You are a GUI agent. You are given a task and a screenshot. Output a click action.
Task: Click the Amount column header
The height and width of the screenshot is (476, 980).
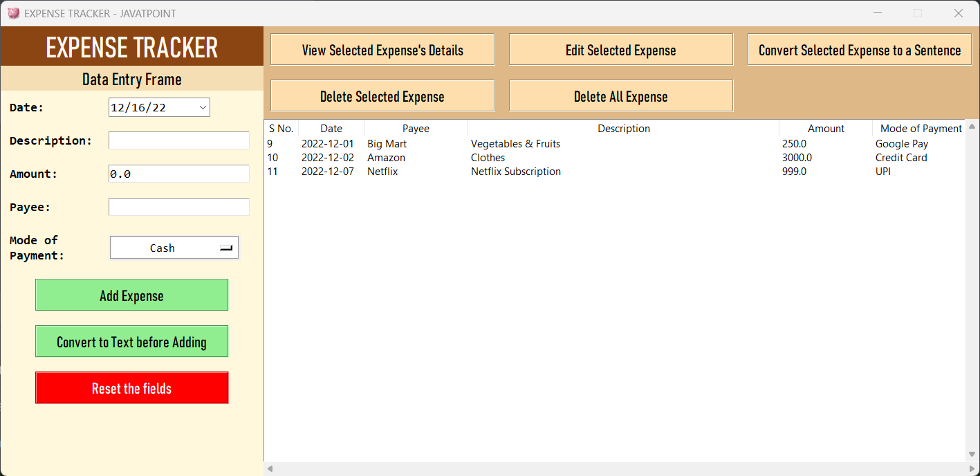point(825,128)
